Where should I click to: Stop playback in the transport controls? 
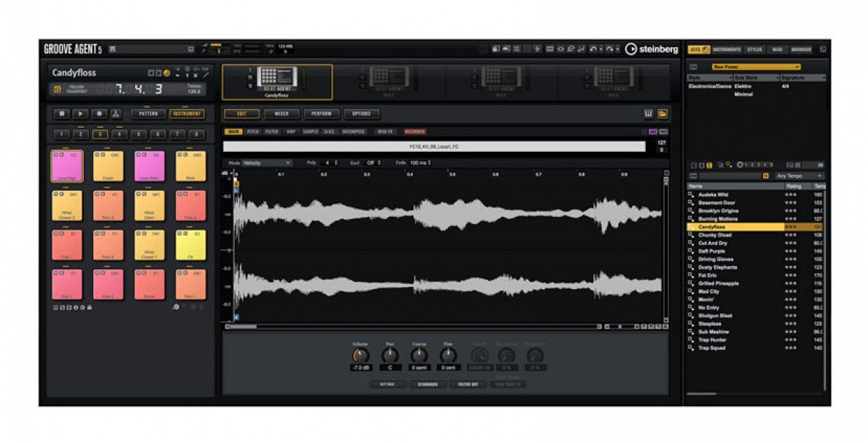tap(62, 113)
